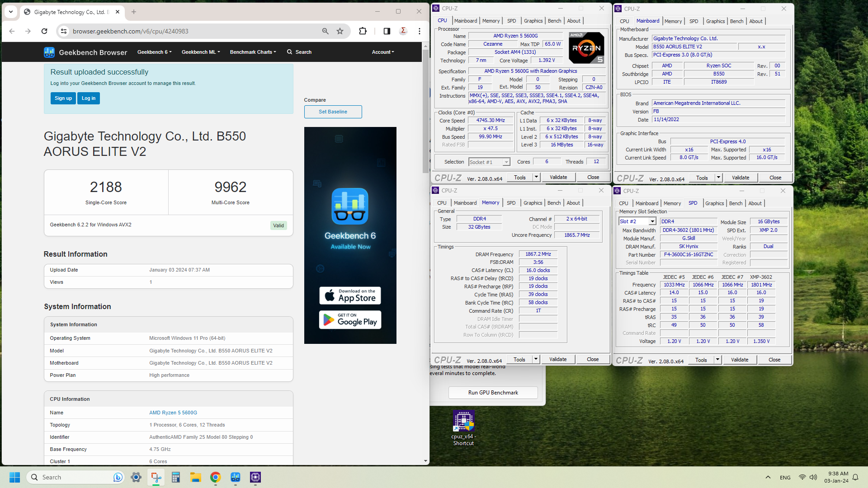Click the Run GPU Benchmark button

(493, 393)
